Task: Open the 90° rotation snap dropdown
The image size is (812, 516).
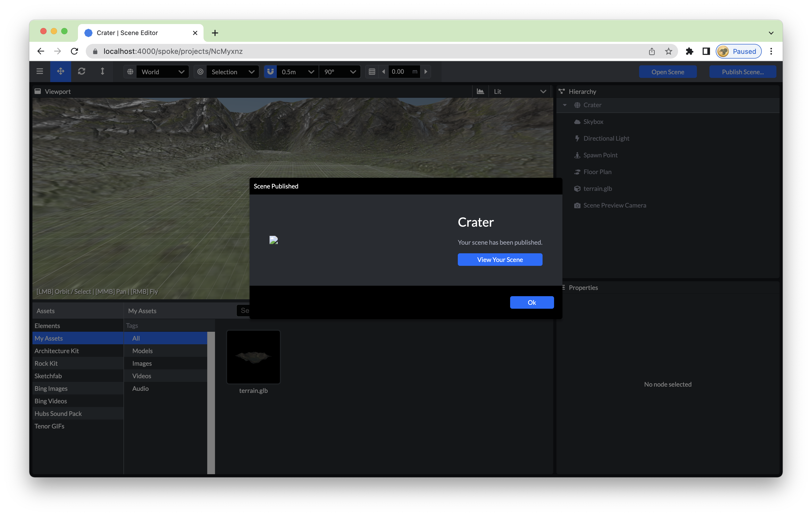Action: point(340,72)
